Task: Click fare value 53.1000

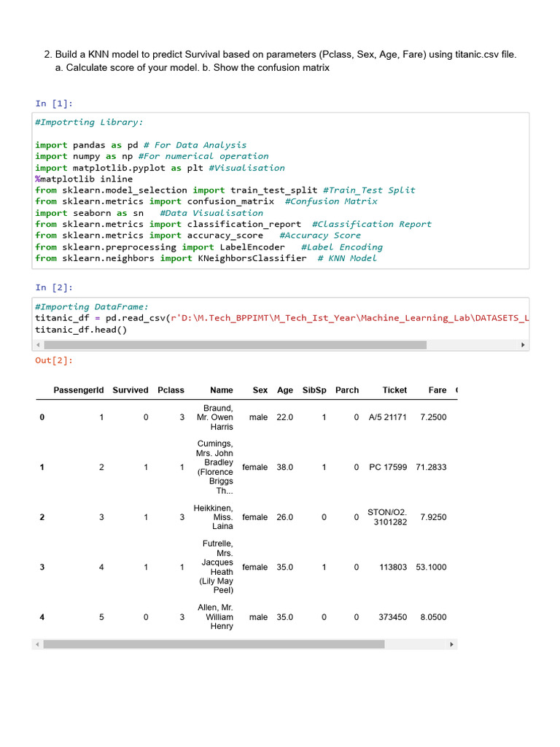Action: [x=431, y=568]
